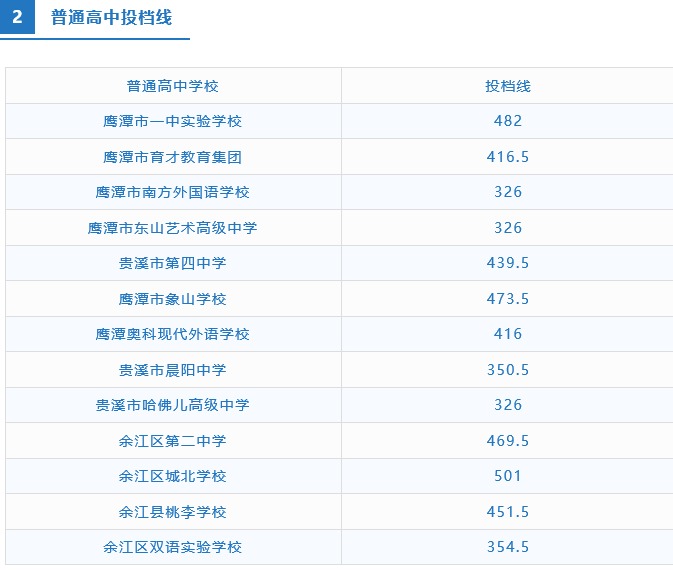Viewport: 673px width, 570px height.
Task: Click the score 482 cell
Action: tap(507, 121)
